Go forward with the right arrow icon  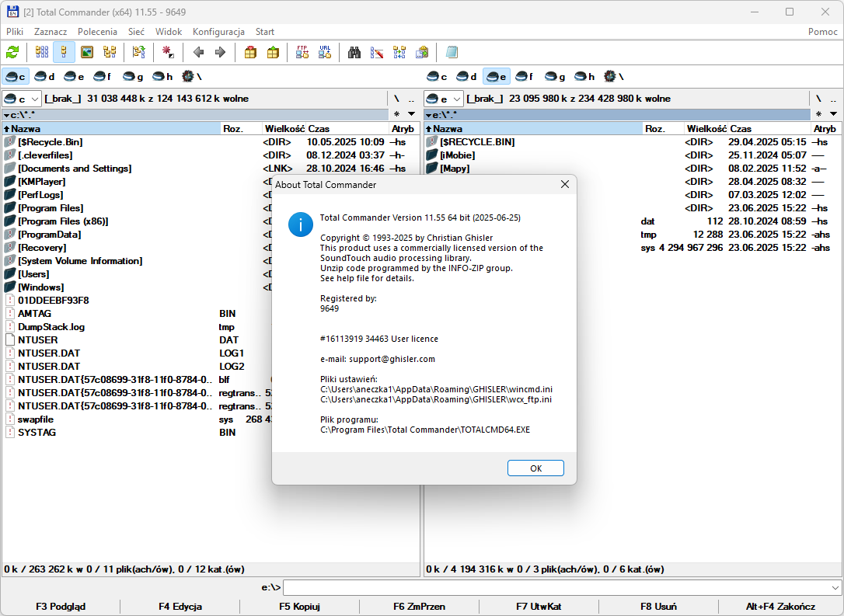pos(220,52)
